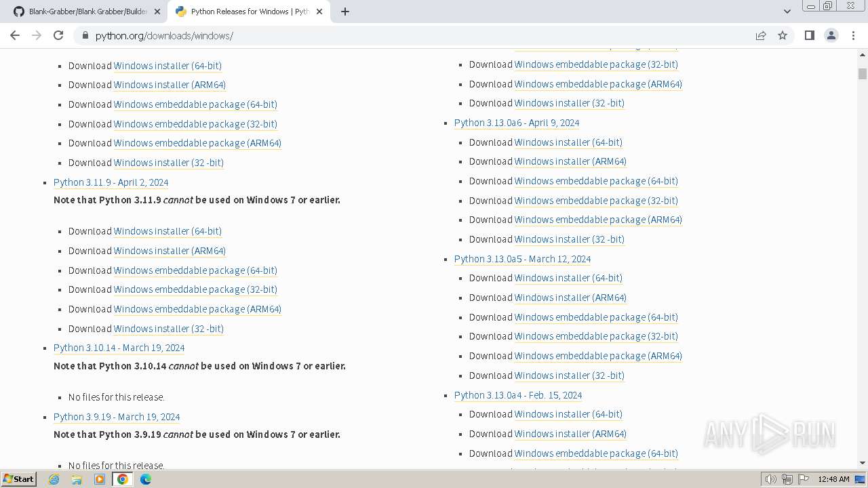Screen dimensions: 868x488
Task: Click Windows installer (64-bit) link at page top left
Action: click(167, 66)
